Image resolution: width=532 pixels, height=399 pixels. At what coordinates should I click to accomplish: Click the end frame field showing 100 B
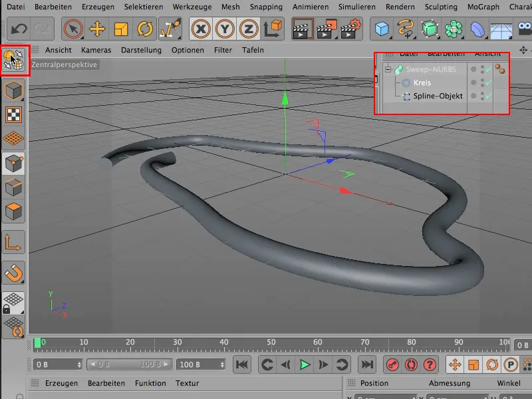201,364
